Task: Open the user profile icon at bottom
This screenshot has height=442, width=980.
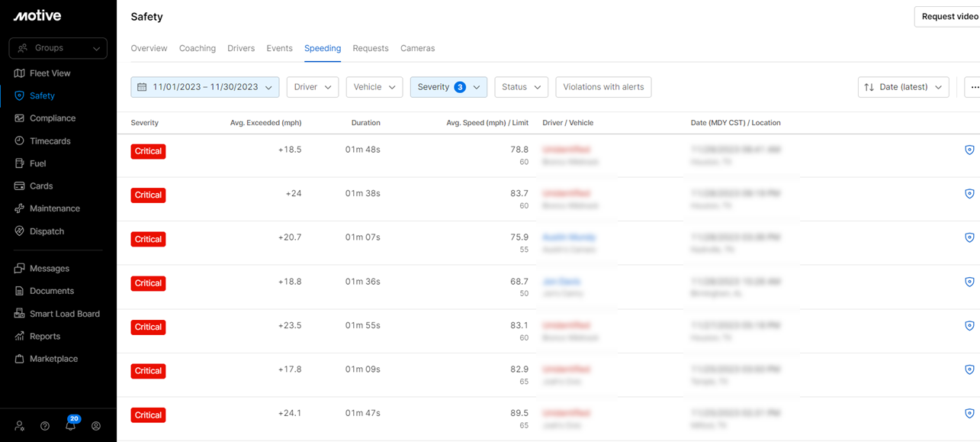Action: pyautogui.click(x=96, y=426)
